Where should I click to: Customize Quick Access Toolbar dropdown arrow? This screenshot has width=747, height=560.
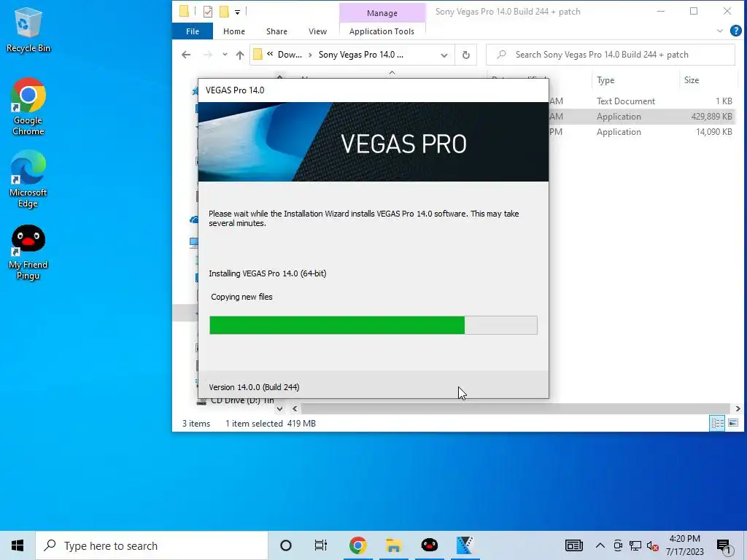[x=237, y=12]
